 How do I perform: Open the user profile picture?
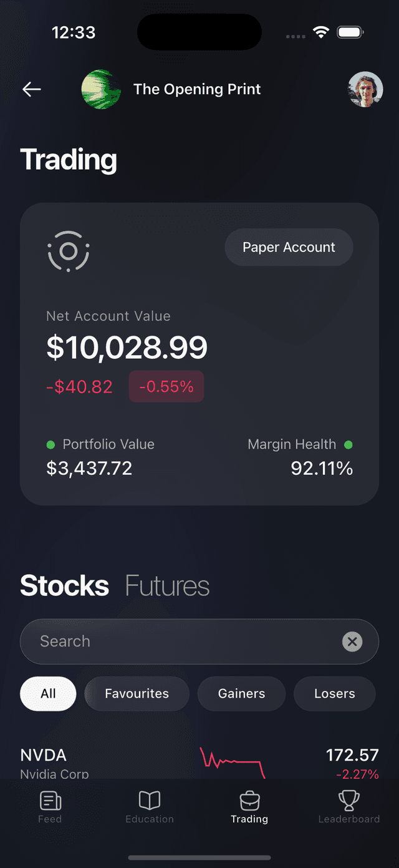tap(365, 89)
